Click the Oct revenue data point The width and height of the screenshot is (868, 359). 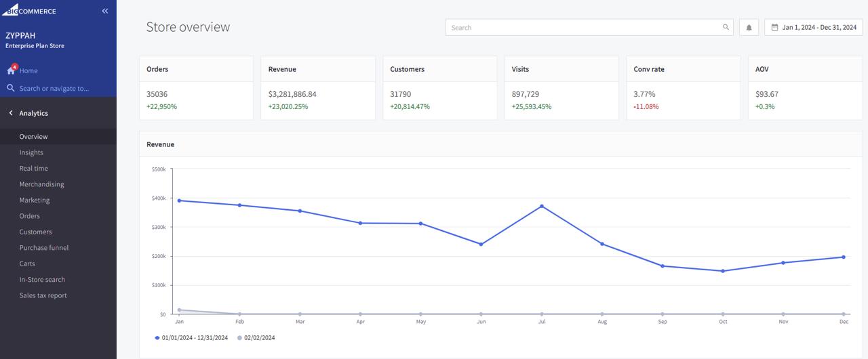[x=723, y=271]
